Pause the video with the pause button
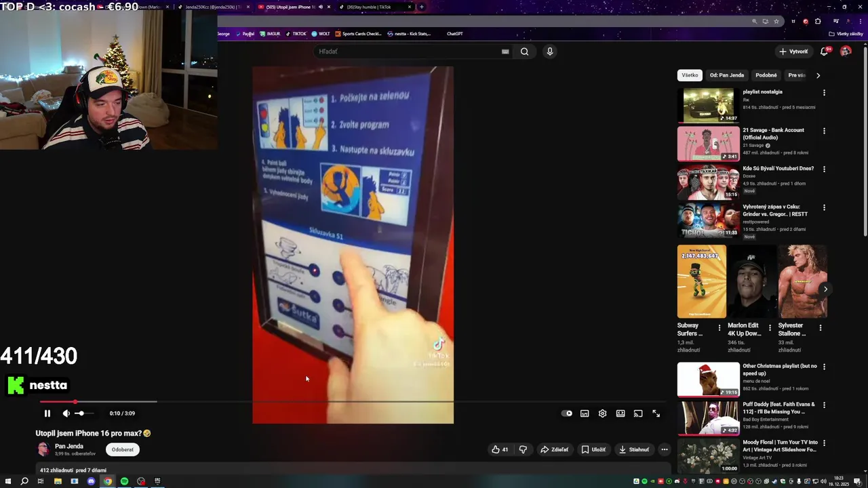 (47, 413)
